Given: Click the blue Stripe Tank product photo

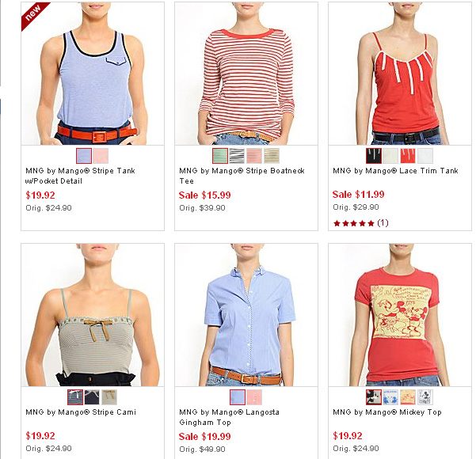Looking at the screenshot, I should tap(93, 74).
